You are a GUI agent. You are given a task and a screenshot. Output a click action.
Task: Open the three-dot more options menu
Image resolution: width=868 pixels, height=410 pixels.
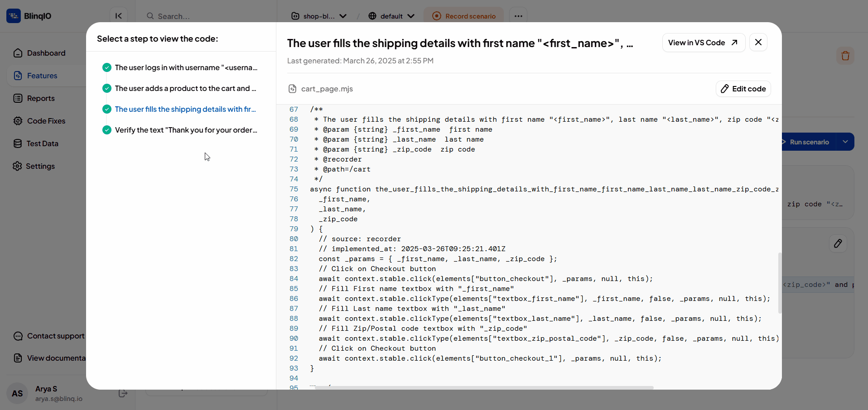518,16
